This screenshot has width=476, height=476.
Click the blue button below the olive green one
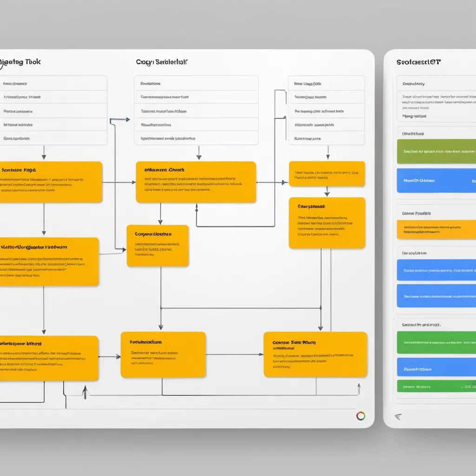[436, 180]
